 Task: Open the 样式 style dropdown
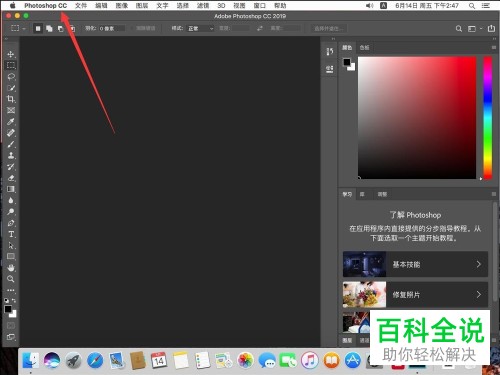tap(200, 29)
